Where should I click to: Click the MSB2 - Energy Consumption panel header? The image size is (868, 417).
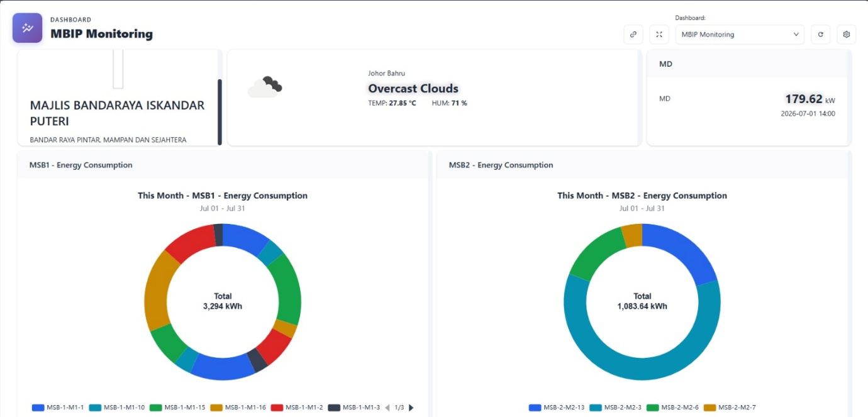click(x=642, y=165)
